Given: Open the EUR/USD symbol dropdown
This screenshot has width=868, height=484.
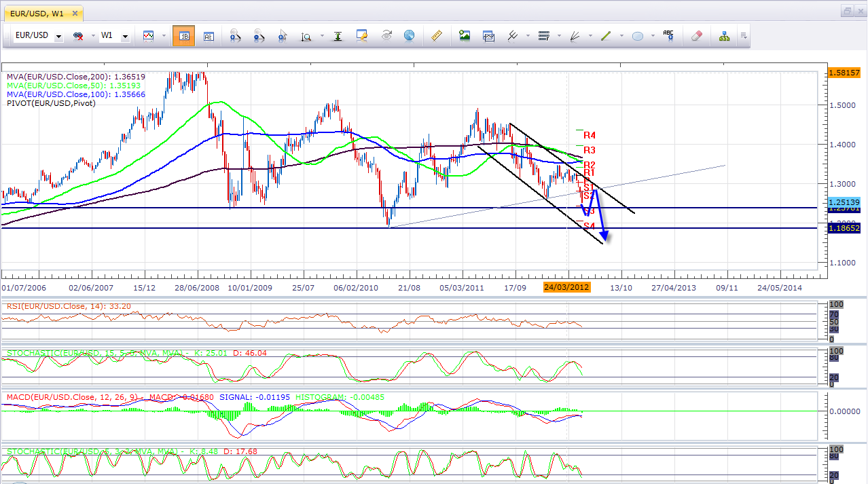Looking at the screenshot, I should click(58, 36).
